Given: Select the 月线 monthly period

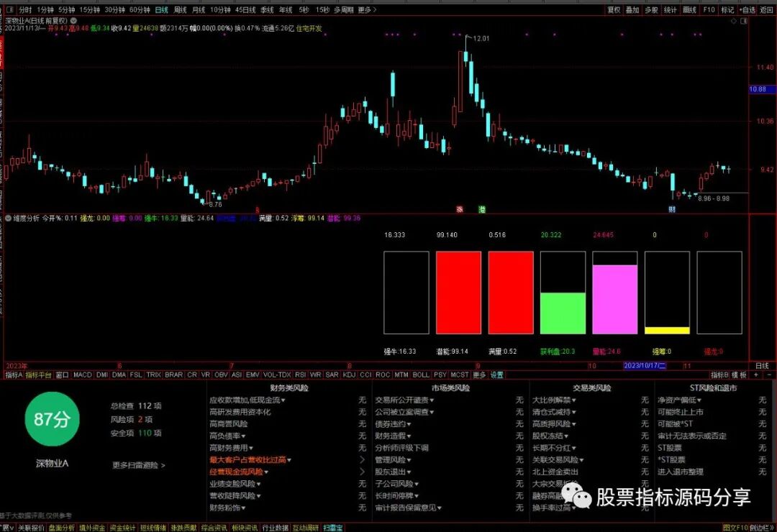Looking at the screenshot, I should (x=199, y=9).
